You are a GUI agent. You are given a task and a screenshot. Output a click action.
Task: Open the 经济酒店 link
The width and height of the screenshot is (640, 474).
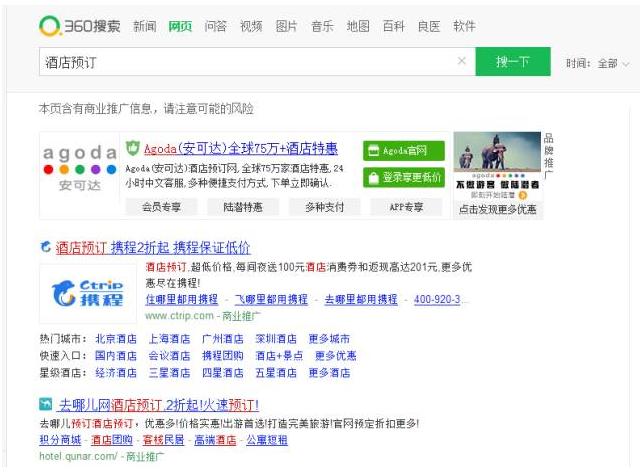click(x=116, y=373)
